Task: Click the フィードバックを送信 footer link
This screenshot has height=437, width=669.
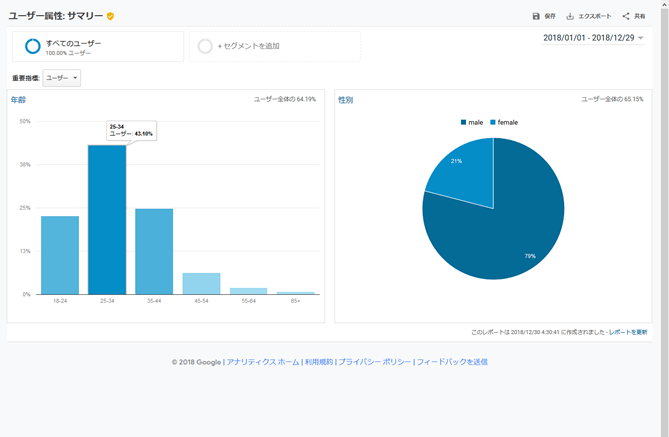Action: (x=452, y=362)
